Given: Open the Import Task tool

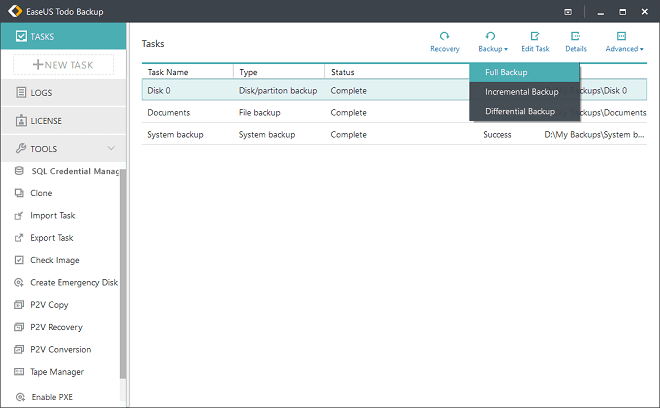Looking at the screenshot, I should click(53, 216).
